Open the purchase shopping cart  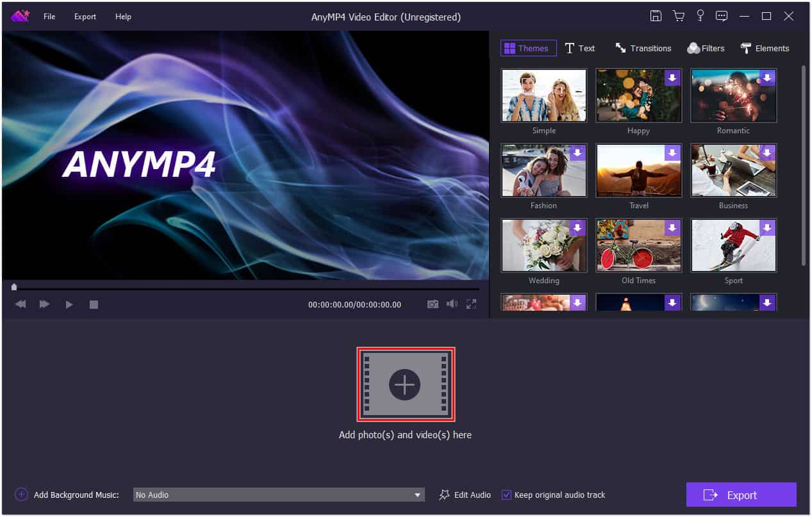[678, 15]
